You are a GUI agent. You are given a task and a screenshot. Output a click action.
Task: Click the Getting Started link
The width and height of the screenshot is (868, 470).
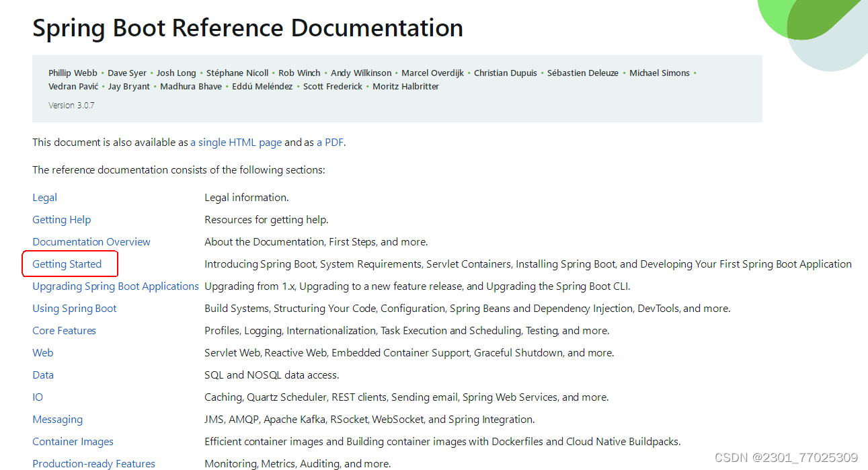67,264
